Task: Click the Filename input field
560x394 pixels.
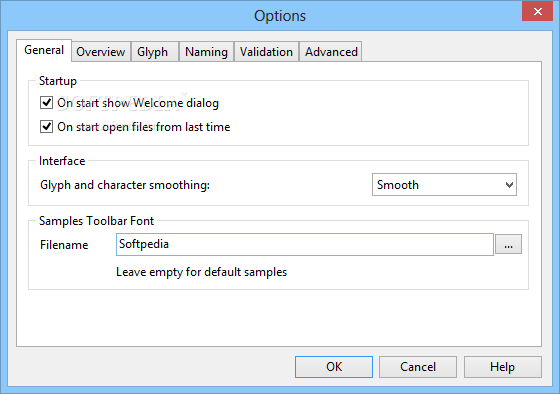Action: tap(305, 244)
